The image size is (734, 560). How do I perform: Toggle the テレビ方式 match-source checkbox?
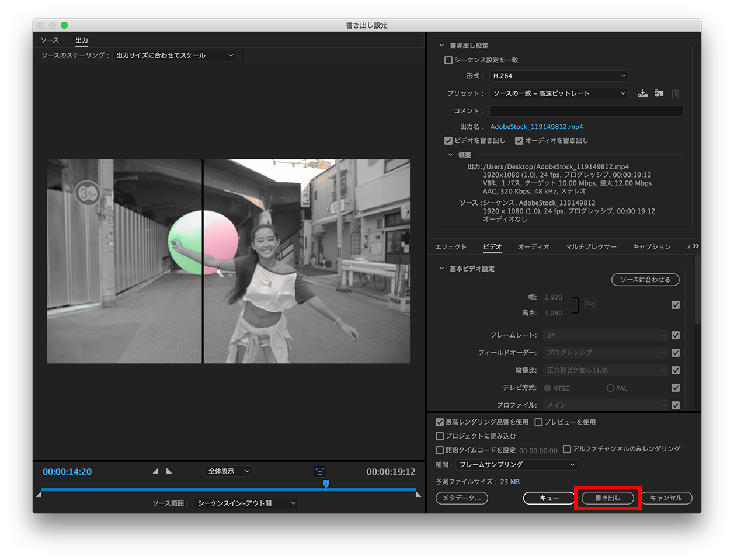pos(676,388)
